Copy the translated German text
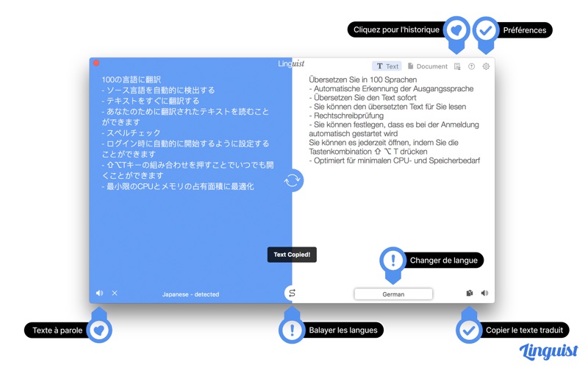The width and height of the screenshot is (588, 368). coord(470,293)
